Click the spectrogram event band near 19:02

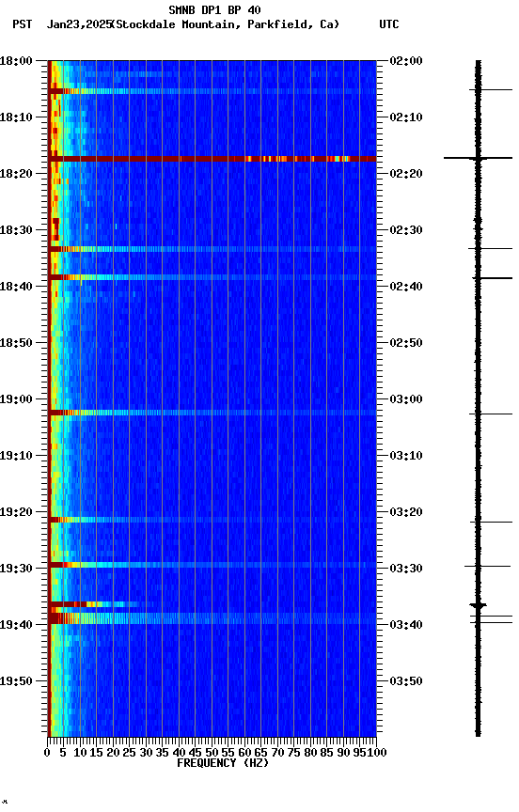click(212, 413)
